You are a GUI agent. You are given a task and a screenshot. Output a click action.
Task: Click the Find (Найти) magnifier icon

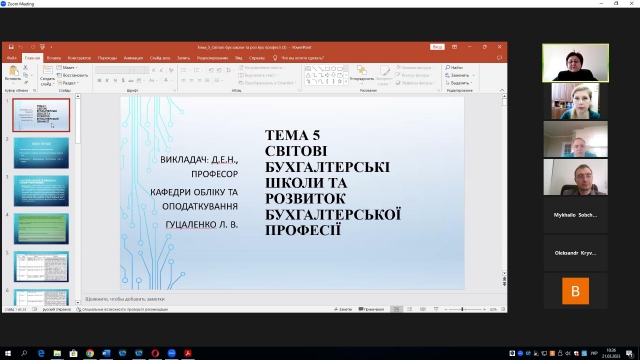click(447, 67)
